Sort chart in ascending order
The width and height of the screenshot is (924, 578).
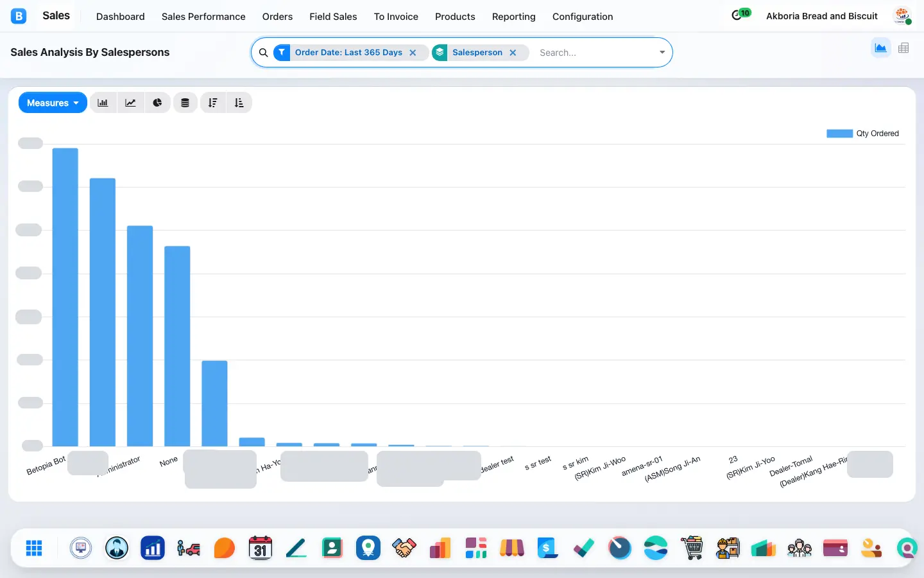pos(239,103)
